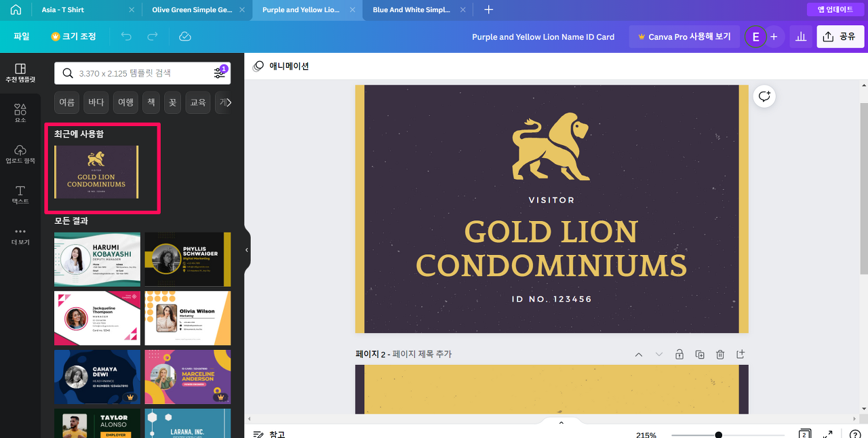Switch to Blue And White Simpl... tab
The image size is (868, 438).
412,10
